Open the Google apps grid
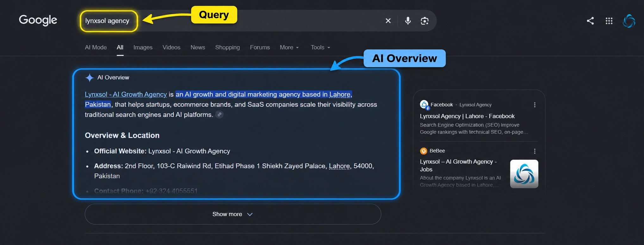The width and height of the screenshot is (644, 245). coord(609,21)
